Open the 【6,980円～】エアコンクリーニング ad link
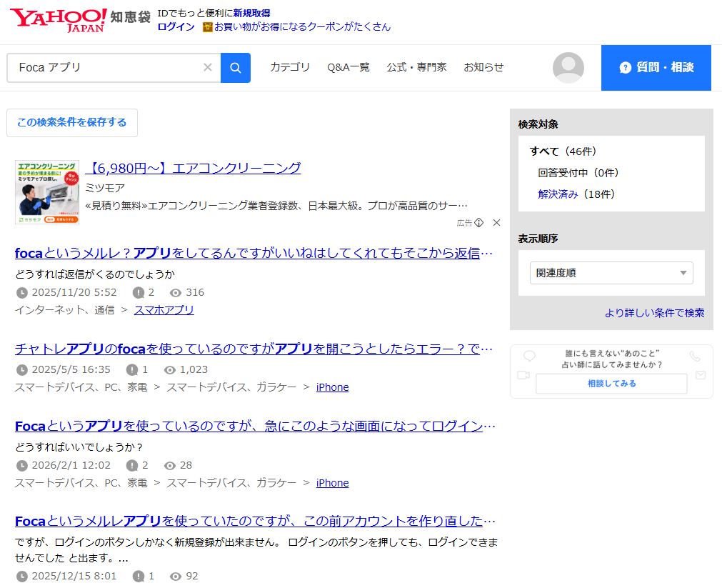Screen dimensions: 722x588 (x=193, y=168)
